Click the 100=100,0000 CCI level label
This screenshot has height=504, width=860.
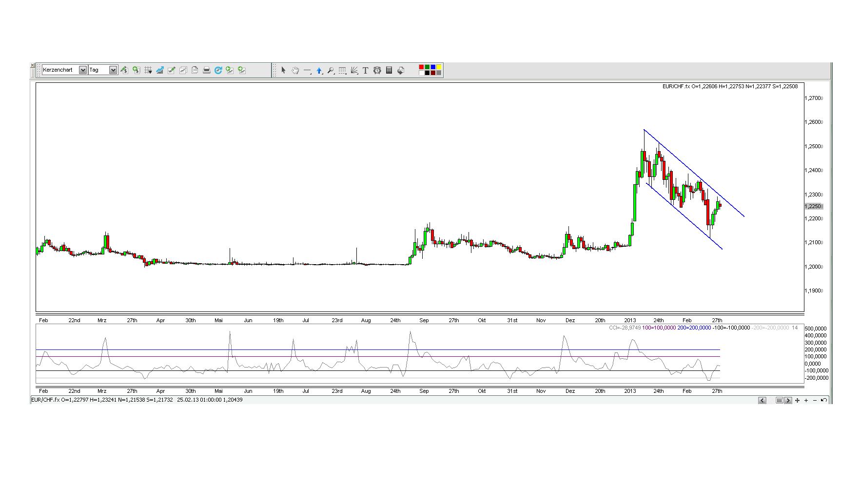(x=659, y=328)
